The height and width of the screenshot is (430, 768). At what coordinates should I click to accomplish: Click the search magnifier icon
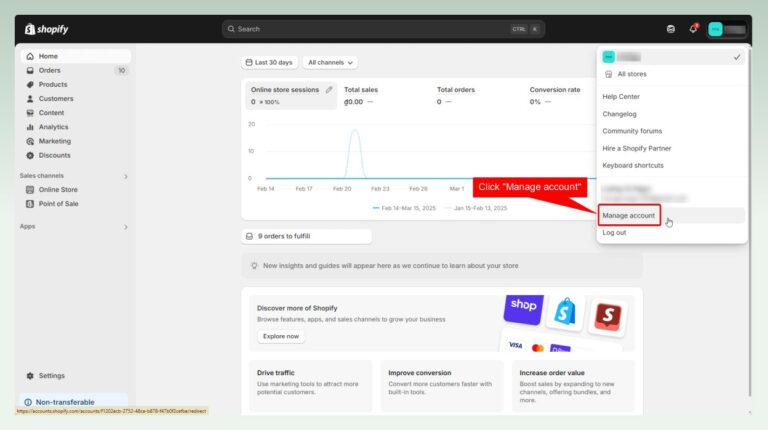pyautogui.click(x=231, y=29)
